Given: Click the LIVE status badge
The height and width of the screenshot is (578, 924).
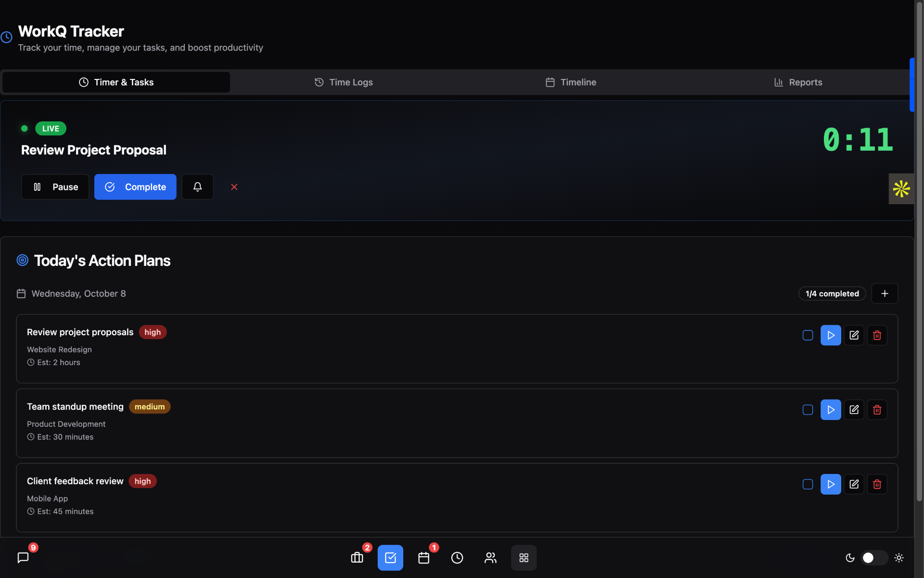Looking at the screenshot, I should [51, 129].
